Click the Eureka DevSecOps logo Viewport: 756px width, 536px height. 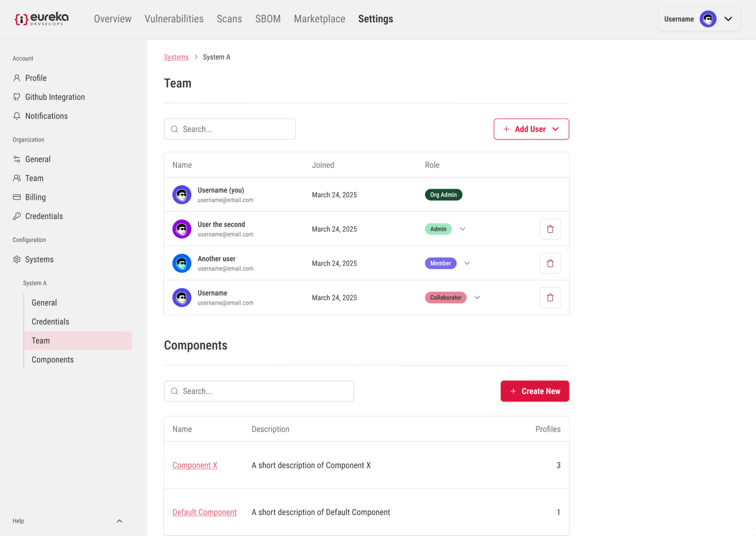tap(42, 19)
